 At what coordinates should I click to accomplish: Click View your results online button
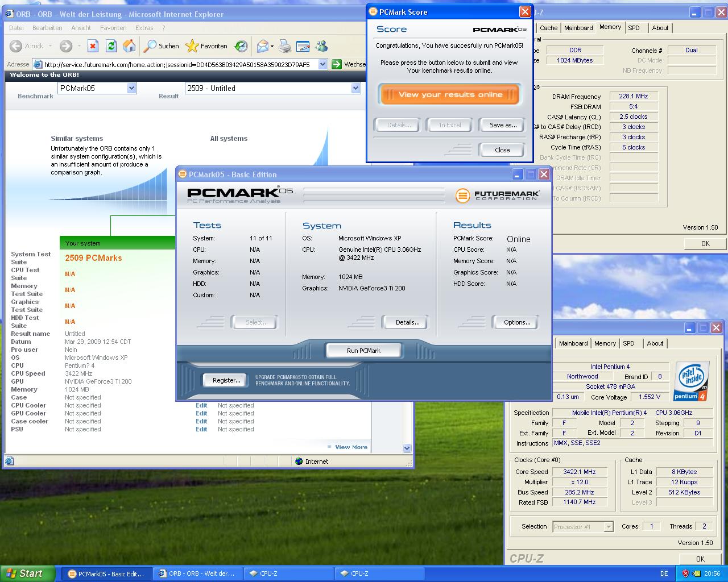(x=450, y=94)
